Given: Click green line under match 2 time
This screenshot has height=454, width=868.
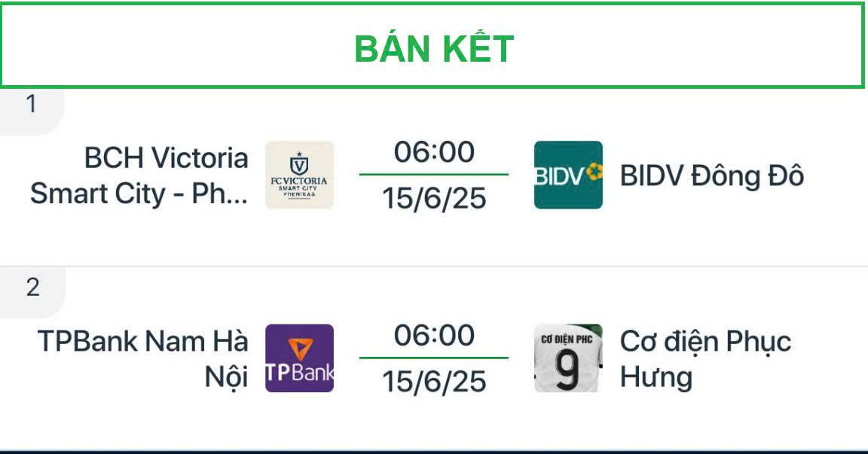Looking at the screenshot, I should tap(434, 358).
